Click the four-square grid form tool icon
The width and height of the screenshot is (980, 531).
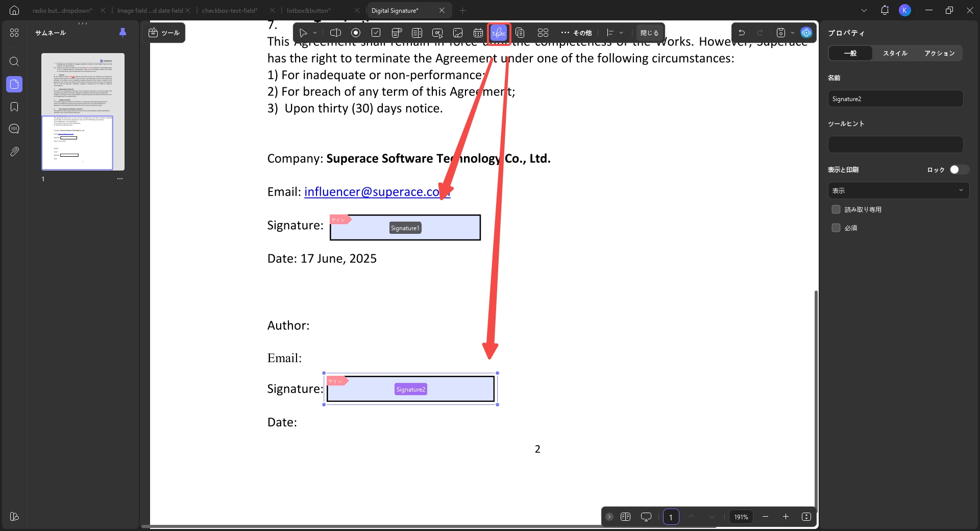543,33
